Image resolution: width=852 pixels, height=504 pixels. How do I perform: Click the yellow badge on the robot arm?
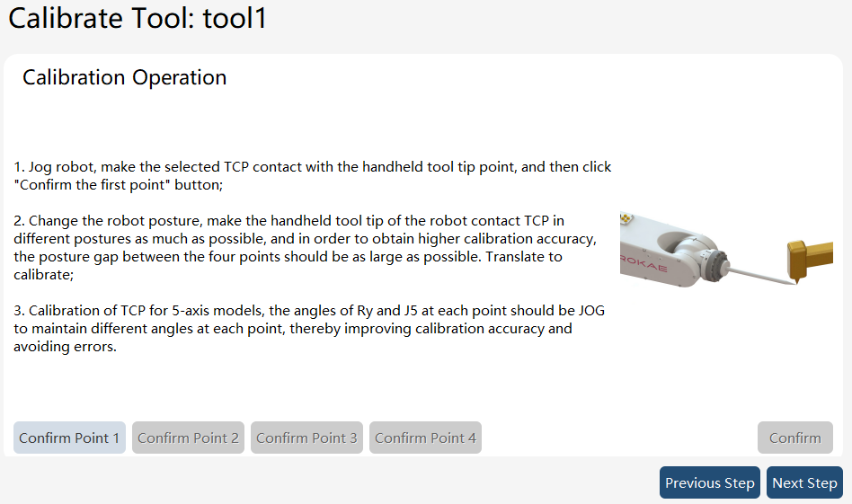626,217
